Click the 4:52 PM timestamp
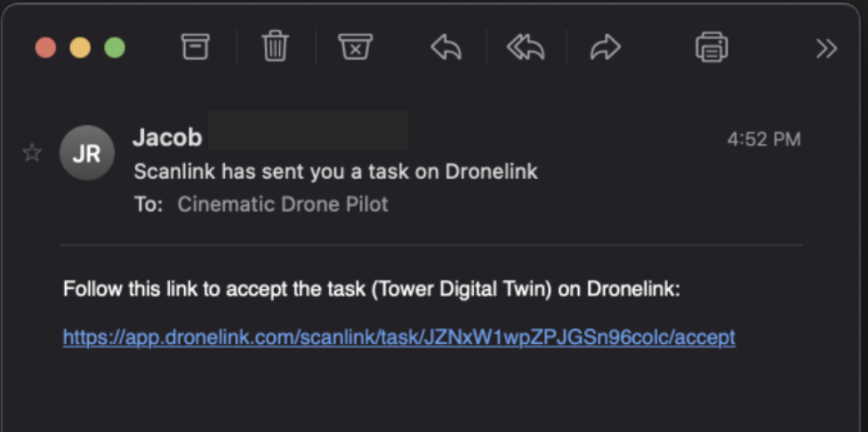Viewport: 868px width, 432px height. (x=764, y=140)
